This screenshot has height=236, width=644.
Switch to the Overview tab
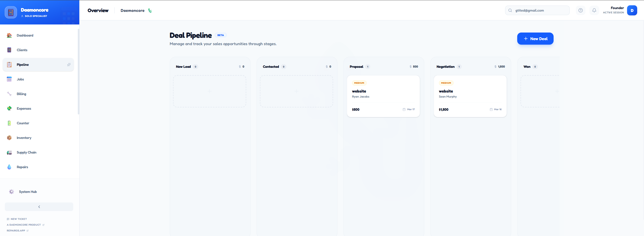click(x=98, y=10)
